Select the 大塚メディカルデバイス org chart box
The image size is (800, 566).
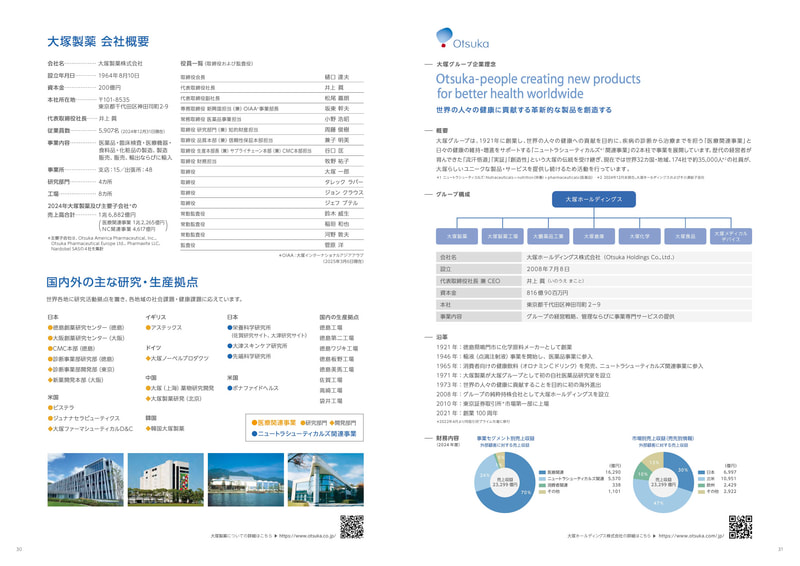pyautogui.click(x=732, y=236)
